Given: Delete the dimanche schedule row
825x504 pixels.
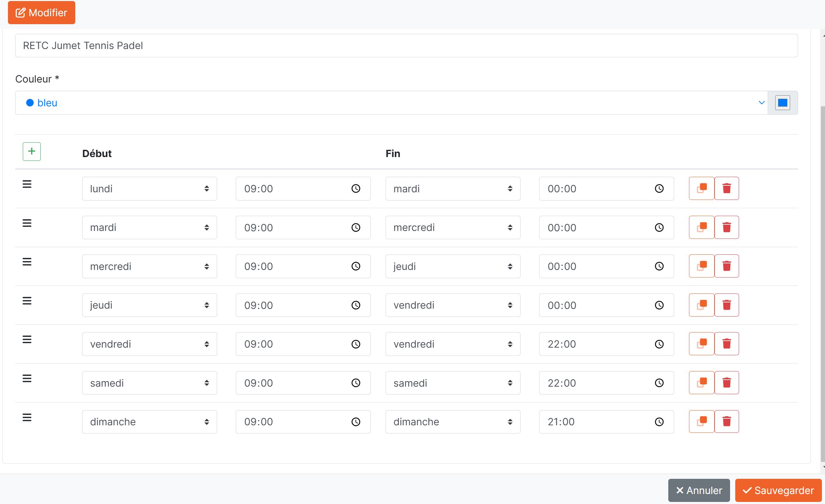Looking at the screenshot, I should pos(727,421).
